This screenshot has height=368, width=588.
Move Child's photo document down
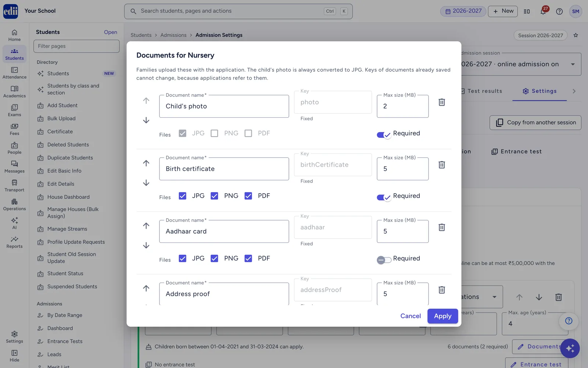pos(146,120)
